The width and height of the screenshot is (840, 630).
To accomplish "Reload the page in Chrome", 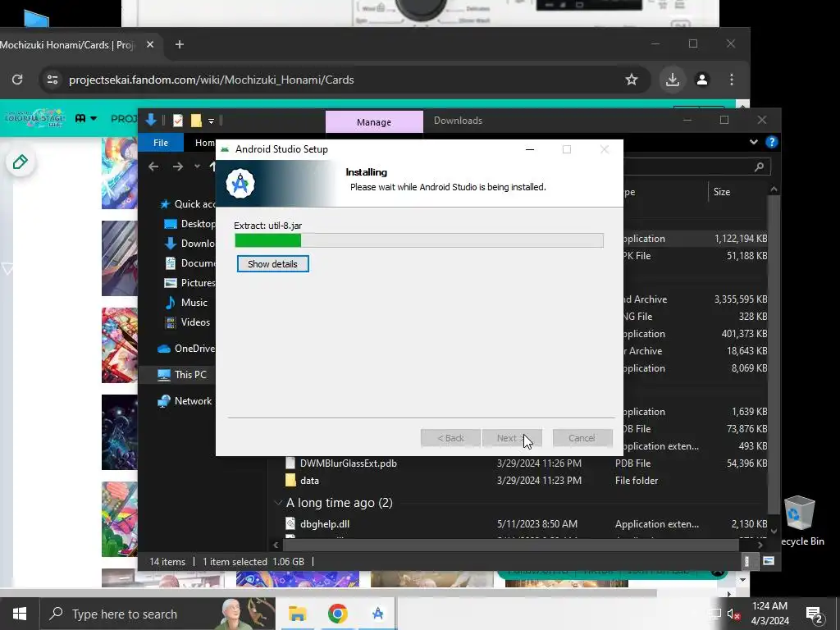I will tap(17, 80).
